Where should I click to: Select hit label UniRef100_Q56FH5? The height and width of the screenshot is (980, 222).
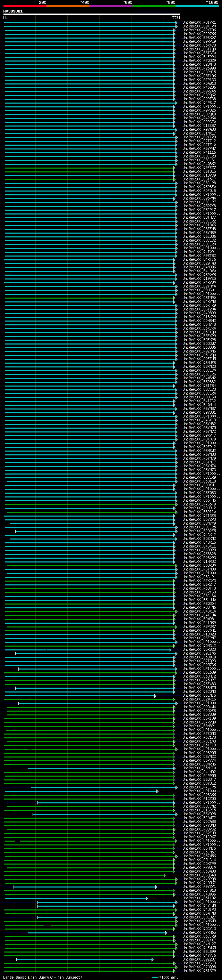point(199,501)
